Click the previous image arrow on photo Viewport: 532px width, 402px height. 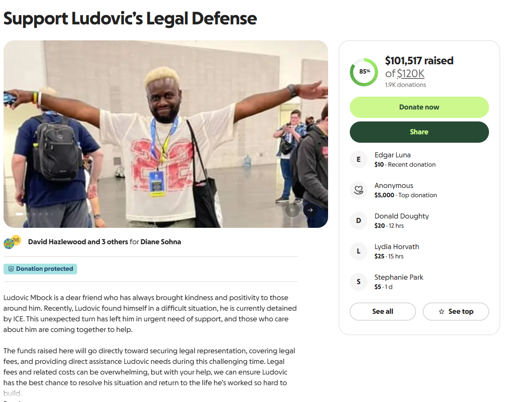293,210
